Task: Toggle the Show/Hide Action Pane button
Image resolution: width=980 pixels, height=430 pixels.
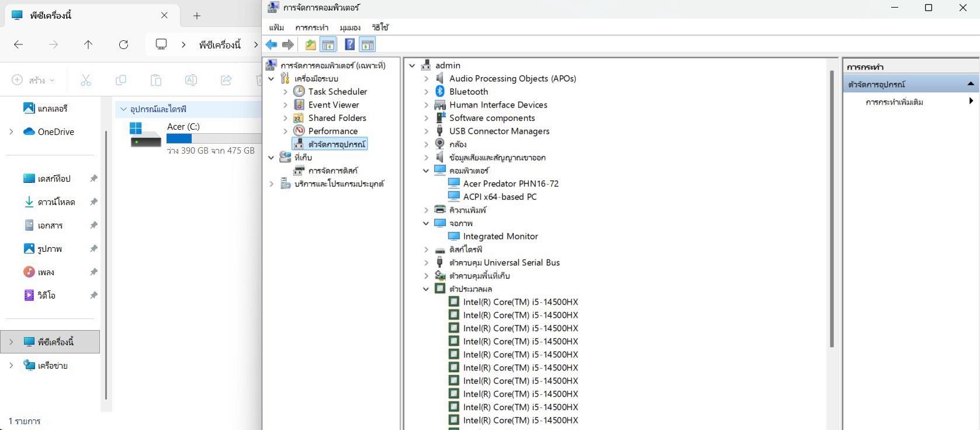Action: [x=368, y=44]
